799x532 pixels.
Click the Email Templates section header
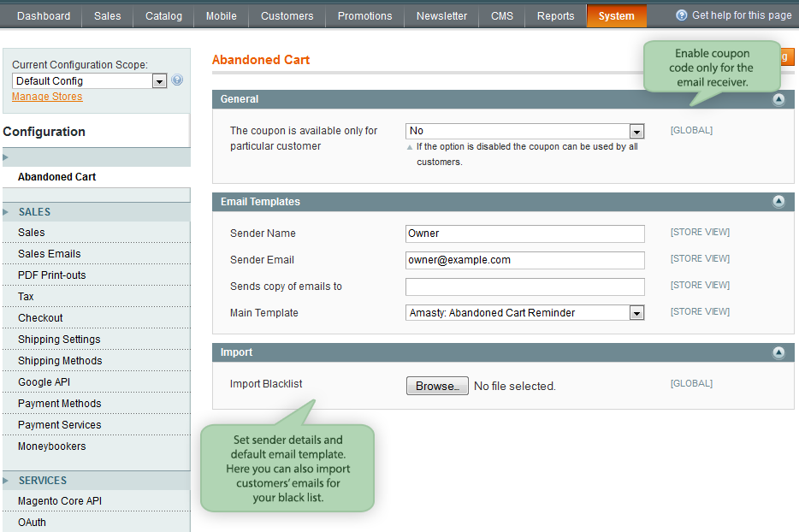pyautogui.click(x=503, y=202)
